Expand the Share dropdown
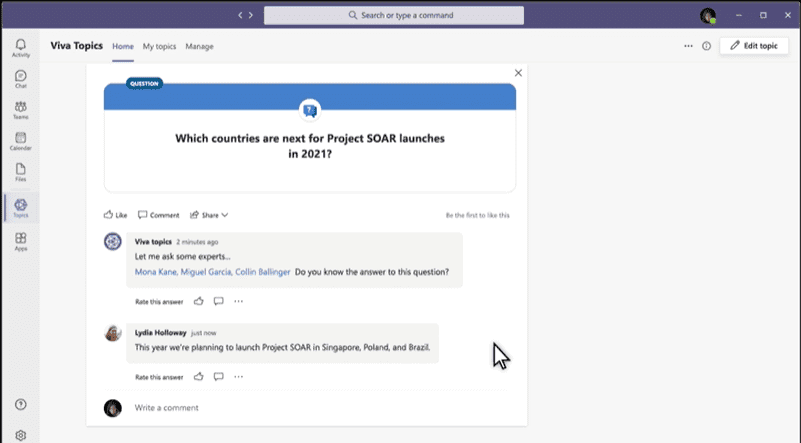This screenshot has width=801, height=443. pos(209,215)
